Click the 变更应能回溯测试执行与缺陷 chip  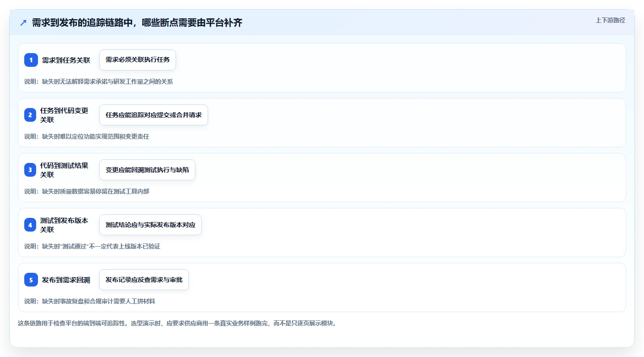coord(147,170)
